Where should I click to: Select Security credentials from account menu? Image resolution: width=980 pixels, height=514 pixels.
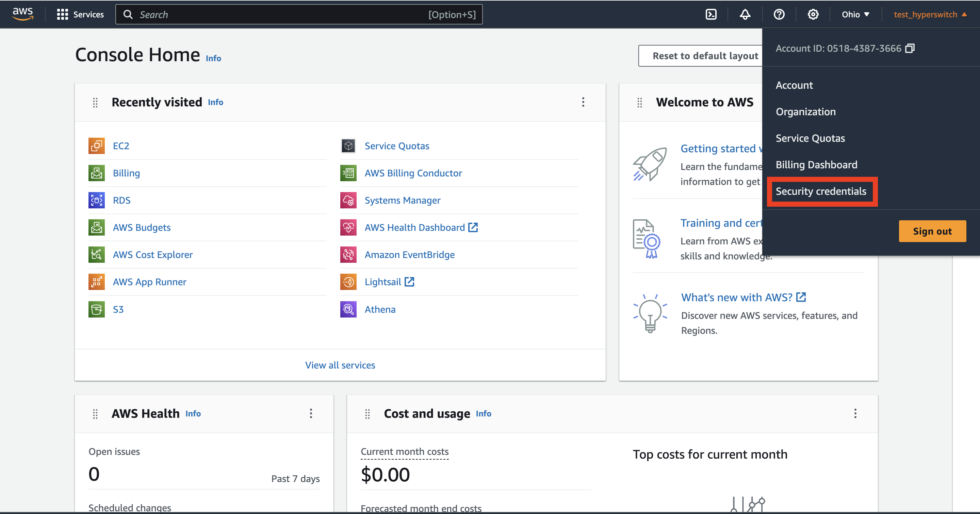821,191
